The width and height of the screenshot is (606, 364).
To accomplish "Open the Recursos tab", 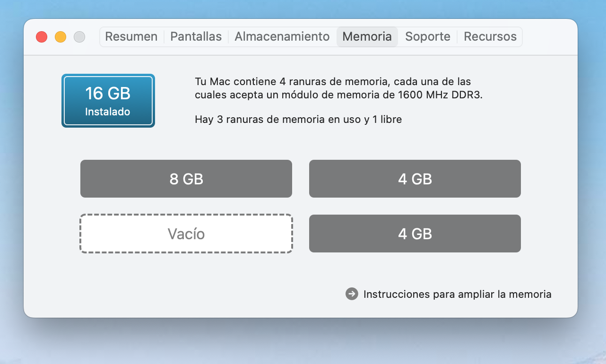I will (490, 37).
